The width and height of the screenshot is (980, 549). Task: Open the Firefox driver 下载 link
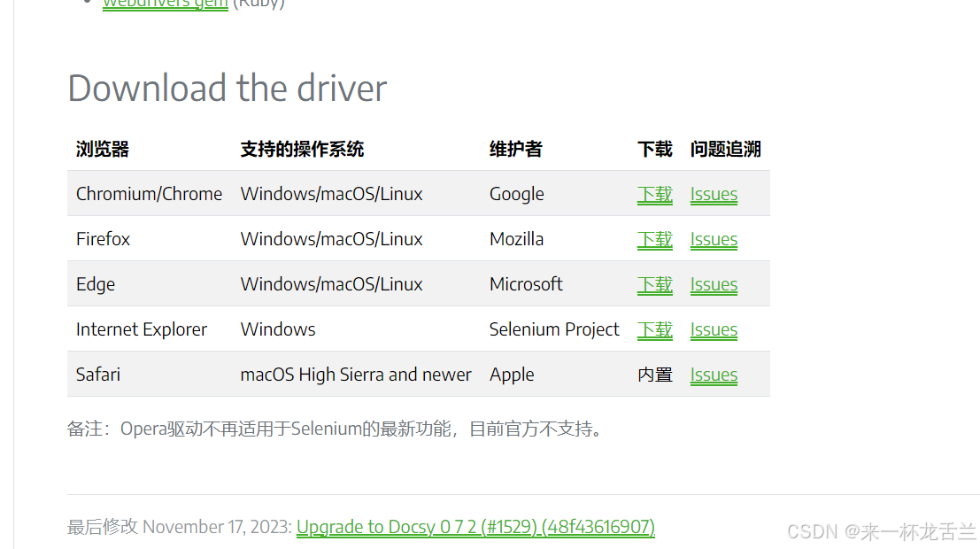click(x=654, y=239)
